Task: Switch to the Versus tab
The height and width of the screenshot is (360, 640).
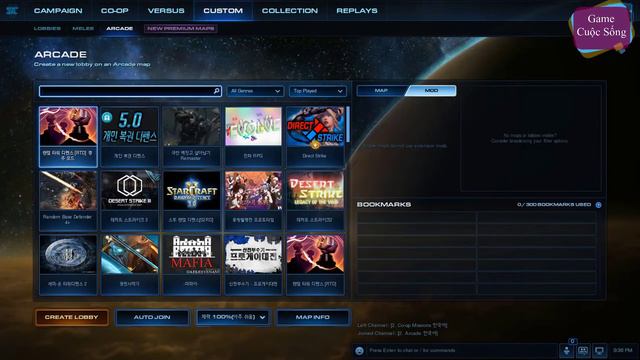Action: coord(166,11)
